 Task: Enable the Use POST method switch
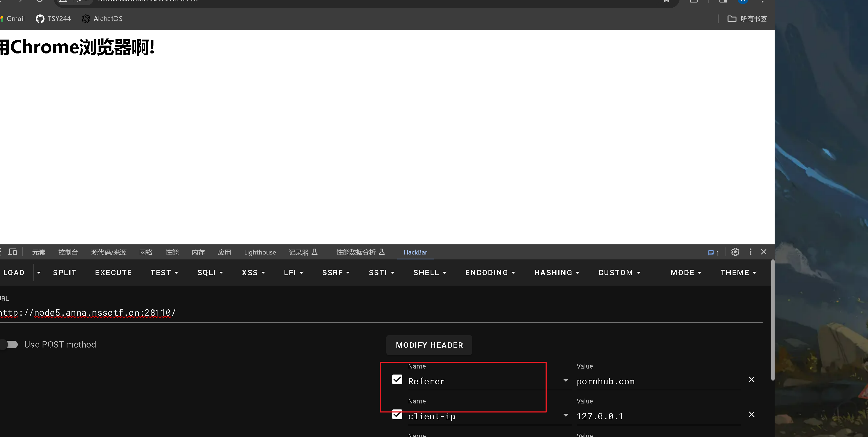(9, 345)
